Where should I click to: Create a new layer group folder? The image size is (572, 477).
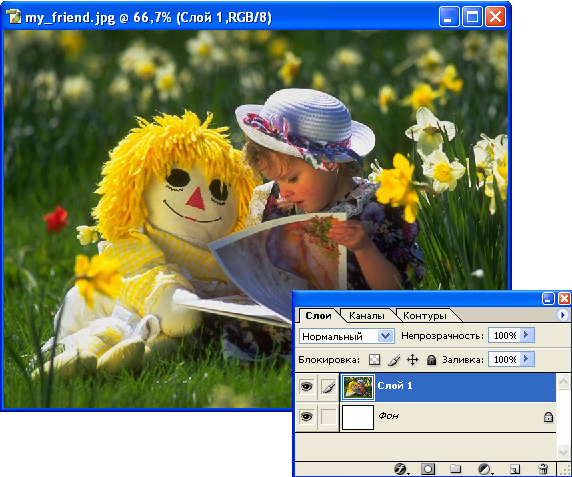click(x=455, y=469)
